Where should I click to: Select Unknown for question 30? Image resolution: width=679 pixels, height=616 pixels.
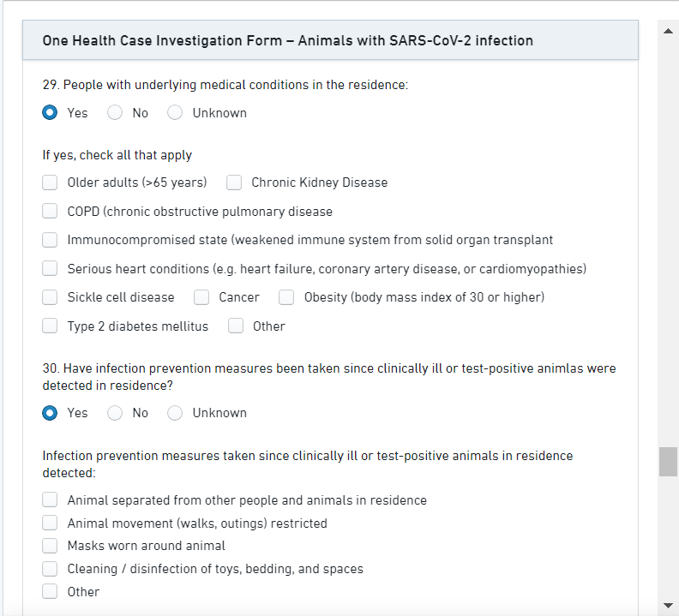(x=175, y=413)
